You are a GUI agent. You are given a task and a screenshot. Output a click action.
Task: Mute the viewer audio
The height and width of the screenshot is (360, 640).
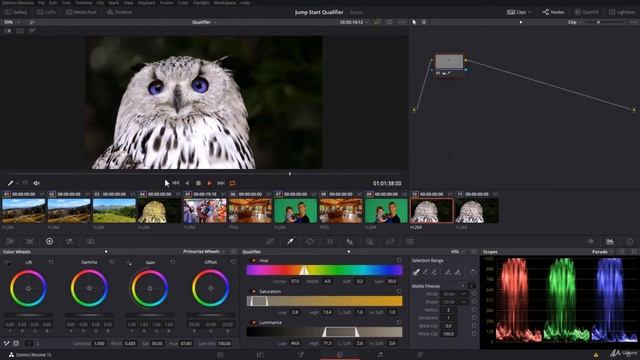(x=36, y=183)
